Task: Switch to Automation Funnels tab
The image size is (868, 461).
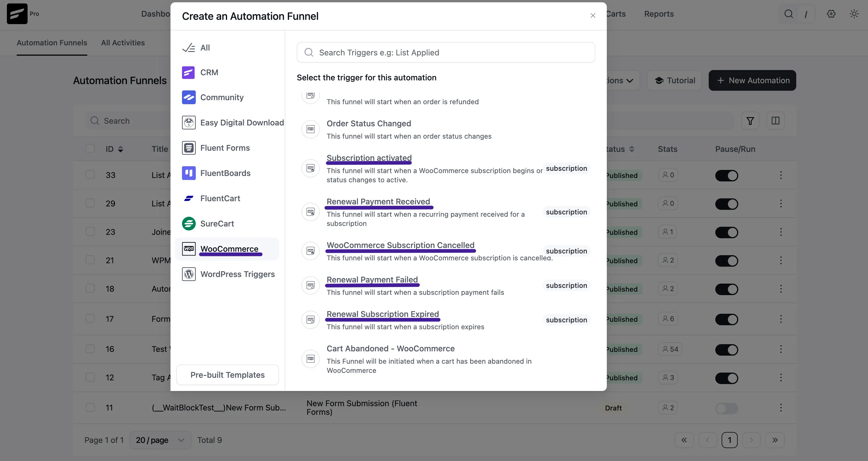Action: [52, 43]
